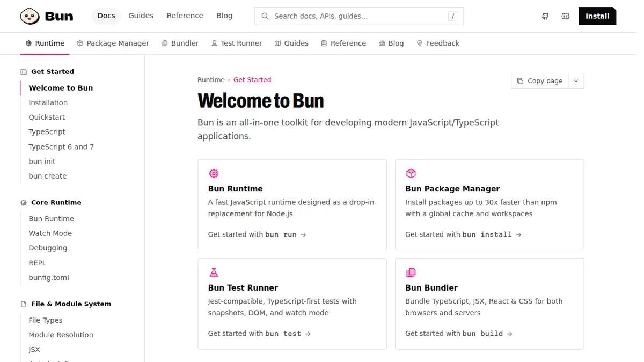Open the Bun Test Runner card title
The image size is (644, 362).
[243, 288]
